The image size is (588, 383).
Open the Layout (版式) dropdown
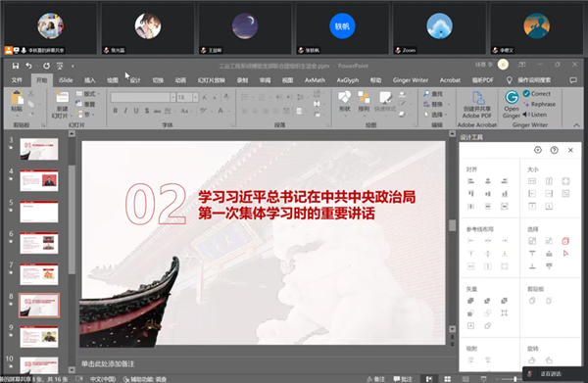pos(88,94)
